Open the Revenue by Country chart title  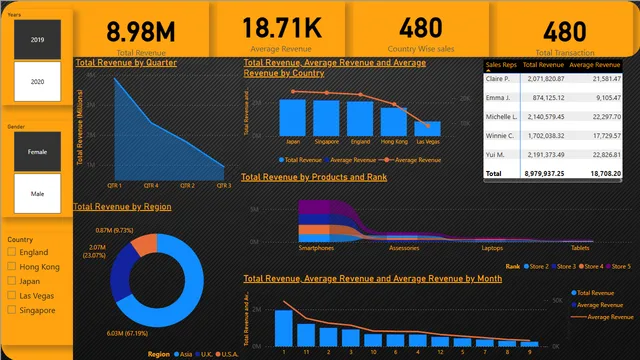335,68
